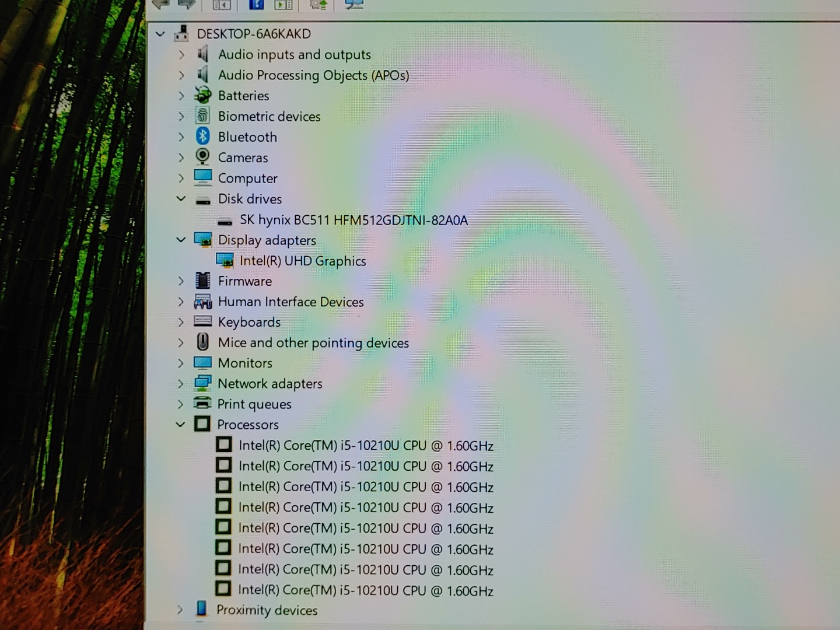Screen dimensions: 840x630
Task: Click the Update driver toolbar icon
Action: click(x=318, y=5)
